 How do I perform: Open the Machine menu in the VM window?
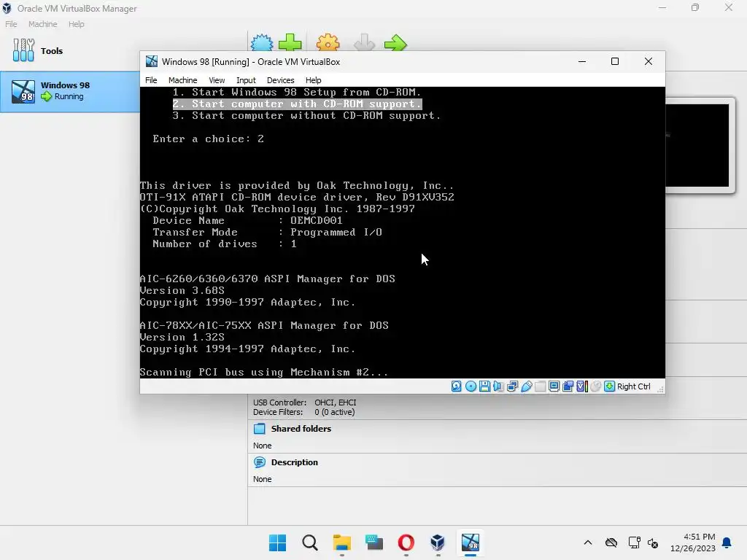point(182,80)
